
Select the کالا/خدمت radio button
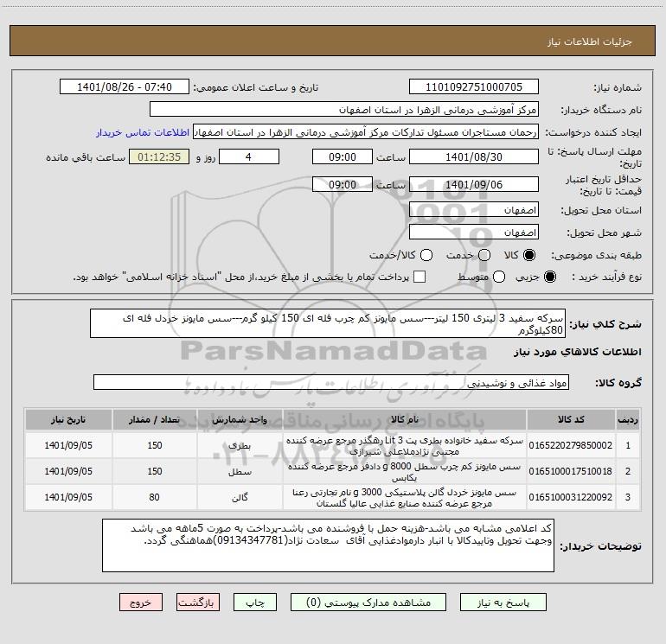tap(426, 255)
